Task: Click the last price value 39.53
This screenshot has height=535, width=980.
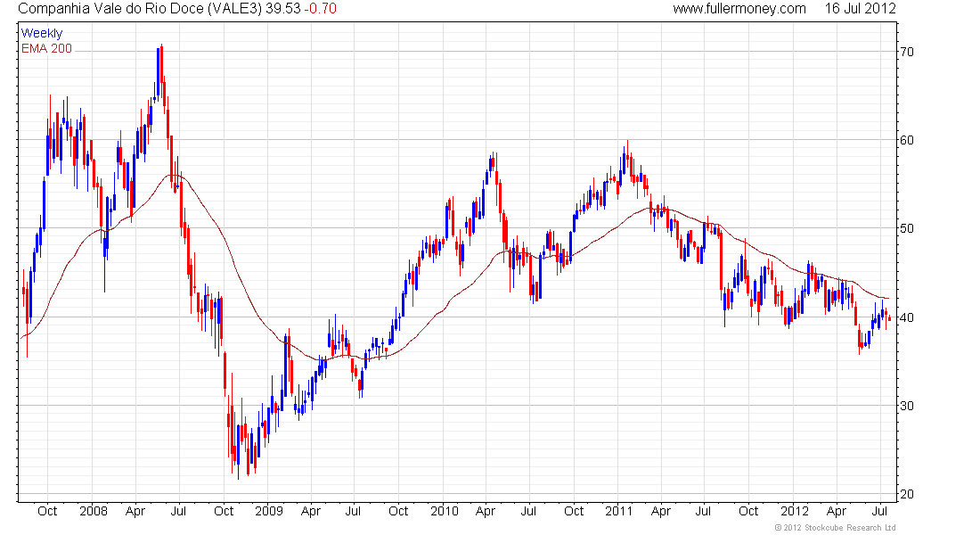Action: coord(283,9)
